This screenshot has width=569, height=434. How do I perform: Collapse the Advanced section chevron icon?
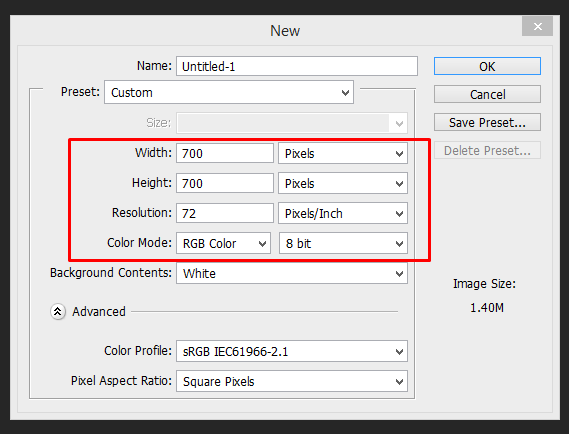(x=58, y=311)
